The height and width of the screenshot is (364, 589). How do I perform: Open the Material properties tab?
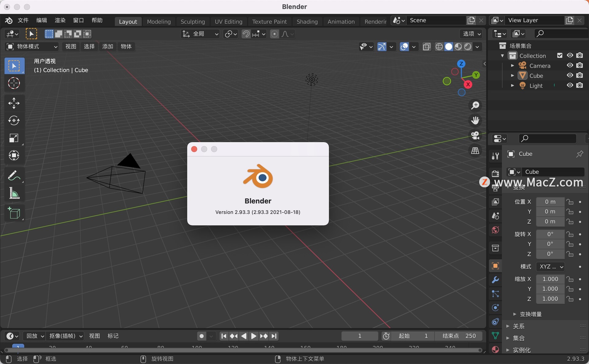click(495, 349)
